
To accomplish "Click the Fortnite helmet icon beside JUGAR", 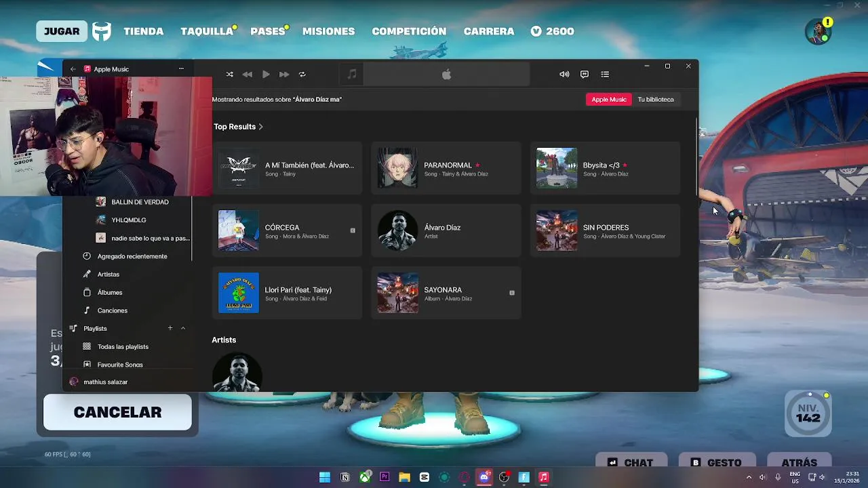I will point(102,31).
